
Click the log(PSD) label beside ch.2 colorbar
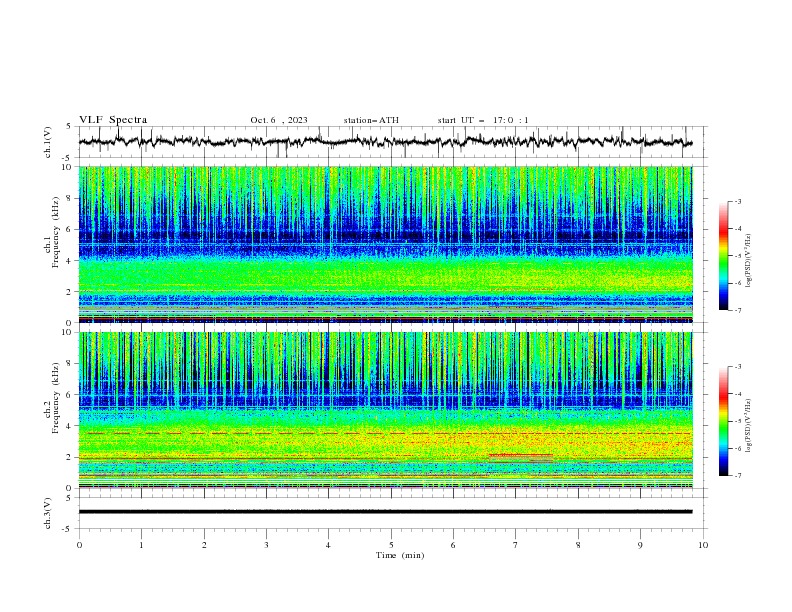749,425
